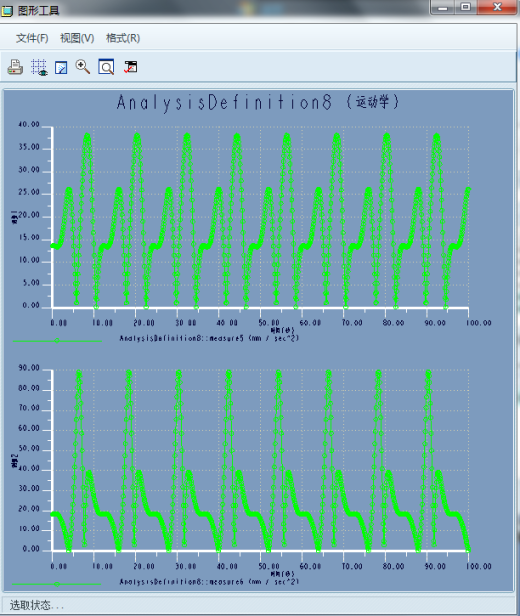This screenshot has width=520, height=616.
Task: Maximize the 图形工具 window
Action: click(466, 7)
